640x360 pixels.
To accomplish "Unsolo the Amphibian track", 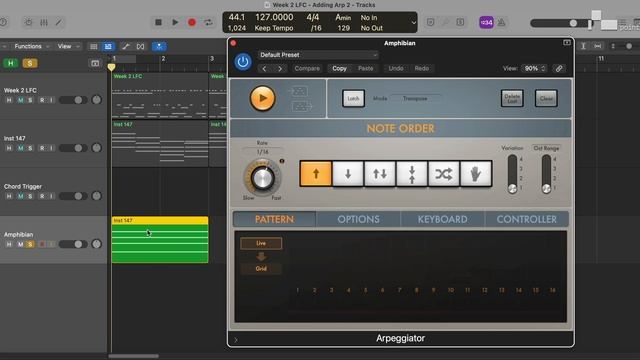I will (x=30, y=244).
